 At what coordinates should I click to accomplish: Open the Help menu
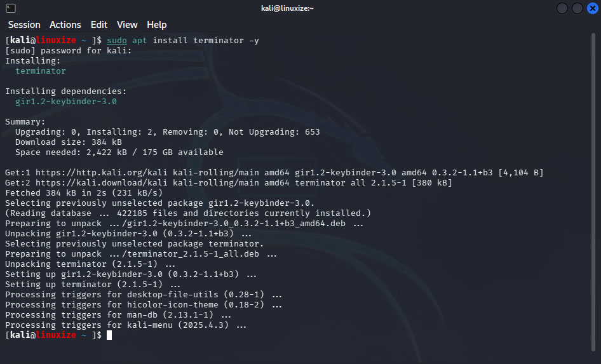[x=156, y=25]
